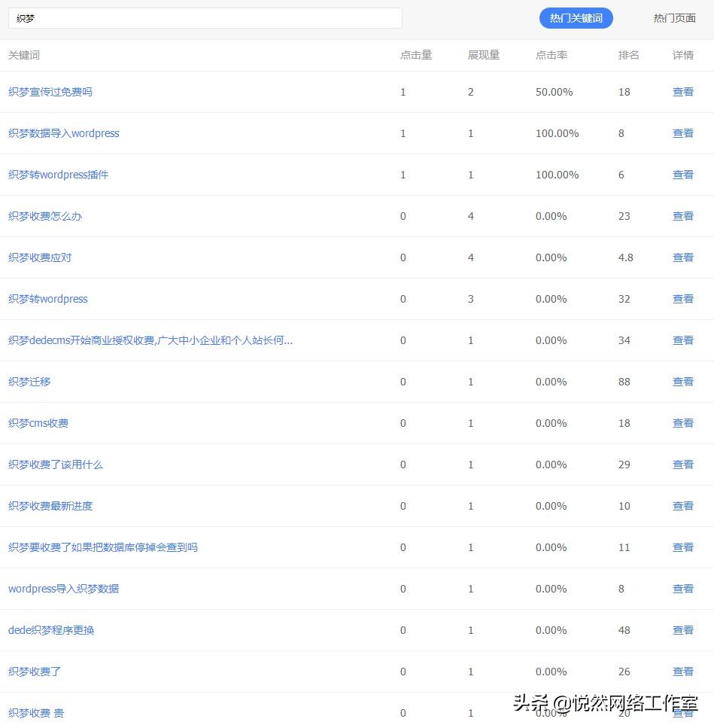Click impressions value 3 in the exact 织梦转wordpress row
714x728 pixels.
click(x=470, y=299)
